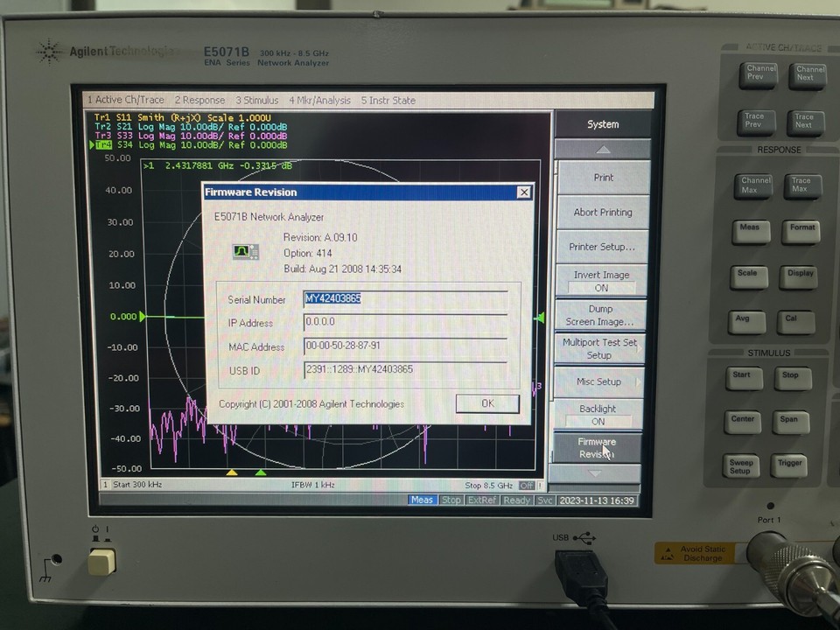
Task: Click the scroll-down arrow below the Firmware Revision softkey
Action: [x=596, y=473]
